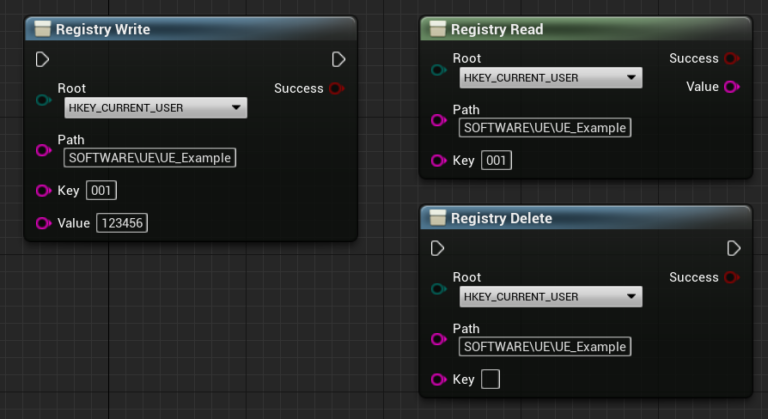Click the Path input pin on Registry Read

438,120
